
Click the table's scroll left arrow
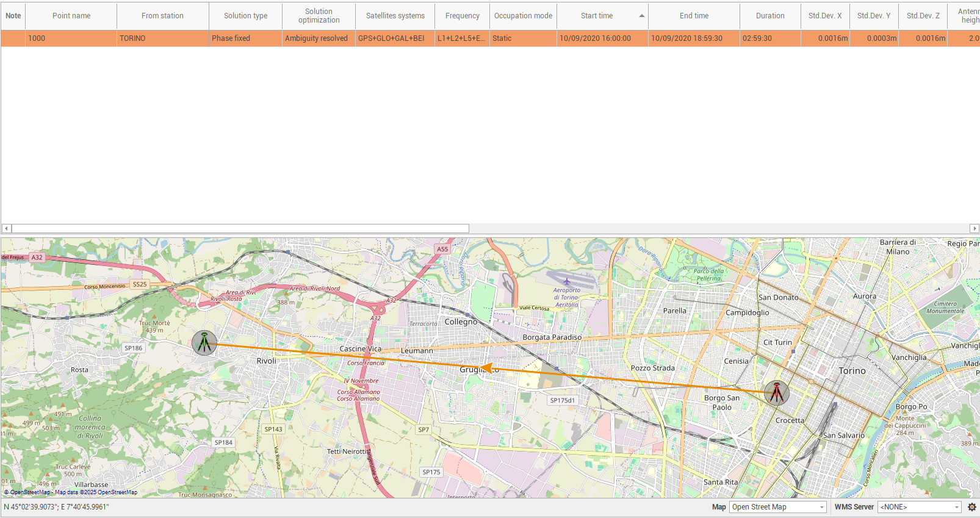click(6, 228)
